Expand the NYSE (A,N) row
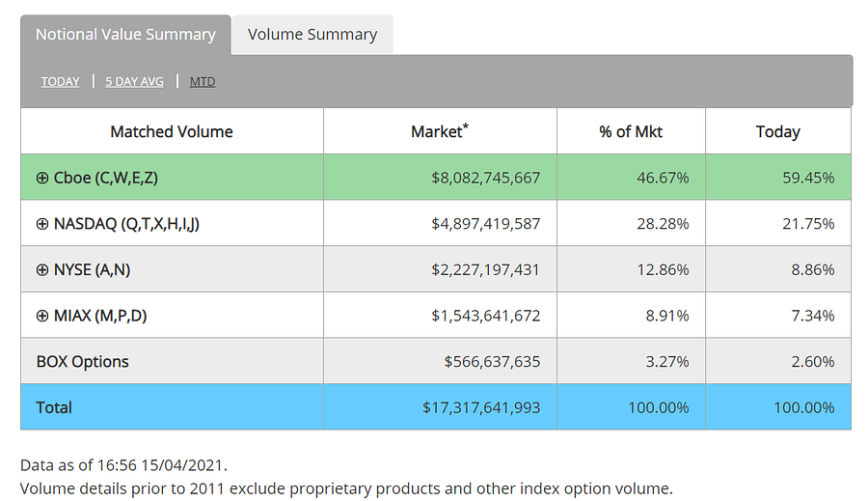868x501 pixels. tap(42, 270)
